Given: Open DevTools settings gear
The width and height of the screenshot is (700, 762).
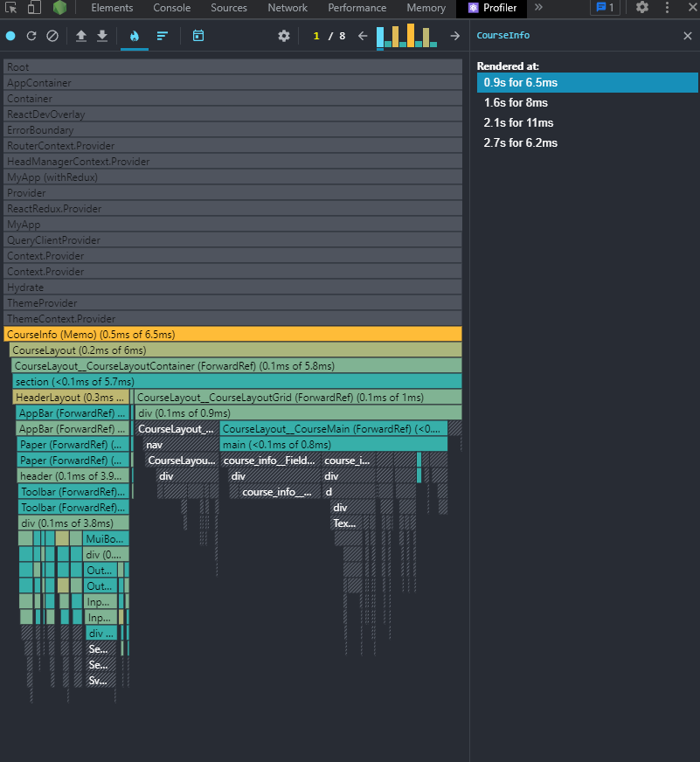Looking at the screenshot, I should 642,7.
